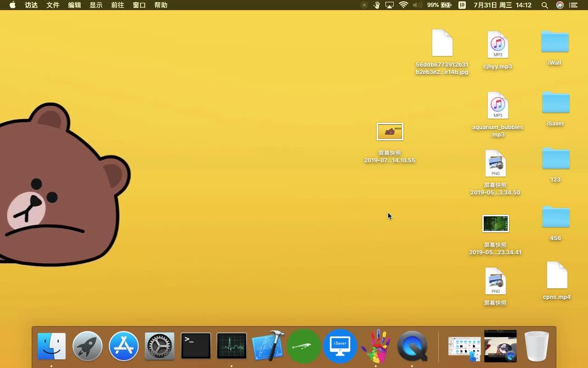This screenshot has height=368, width=588.
Task: Open the App Store in Dock
Action: [124, 346]
